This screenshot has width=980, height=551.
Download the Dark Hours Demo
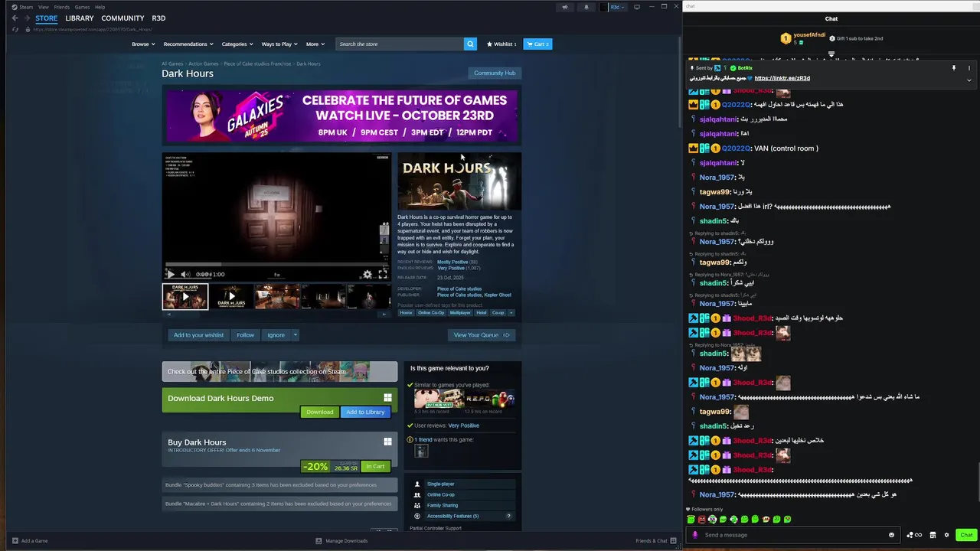point(319,412)
